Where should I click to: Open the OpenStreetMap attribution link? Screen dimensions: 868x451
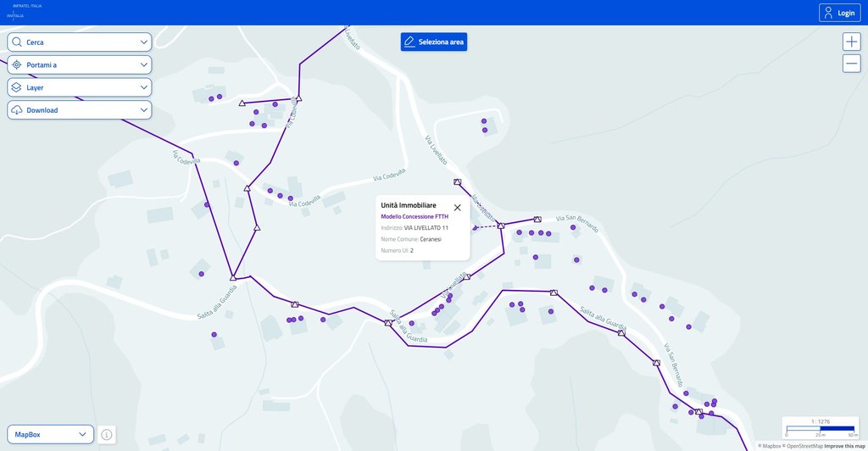click(804, 446)
